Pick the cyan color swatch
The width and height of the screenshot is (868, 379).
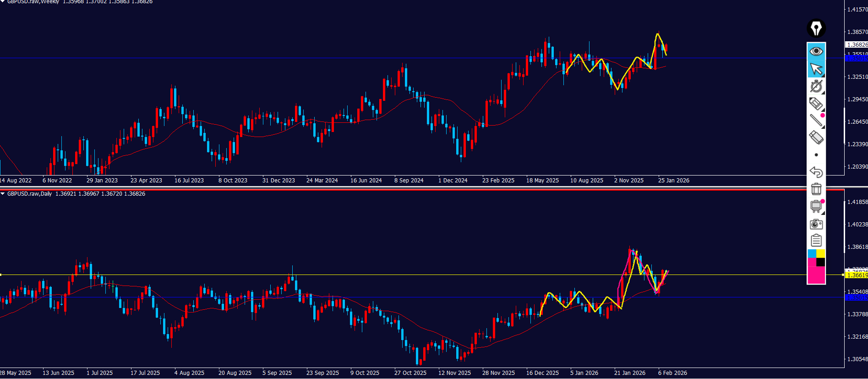811,253
